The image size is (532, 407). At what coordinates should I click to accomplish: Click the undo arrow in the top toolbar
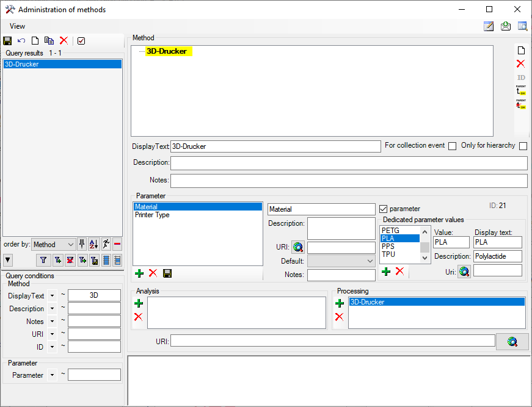coord(21,41)
